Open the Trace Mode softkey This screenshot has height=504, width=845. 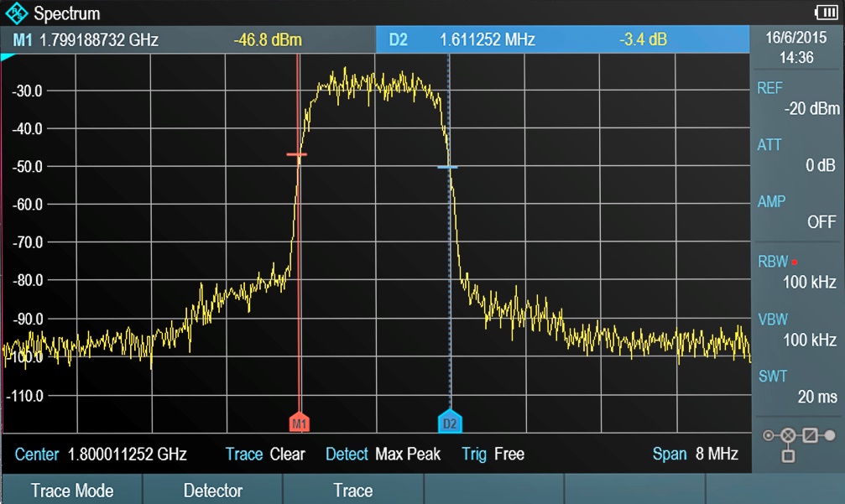(71, 491)
